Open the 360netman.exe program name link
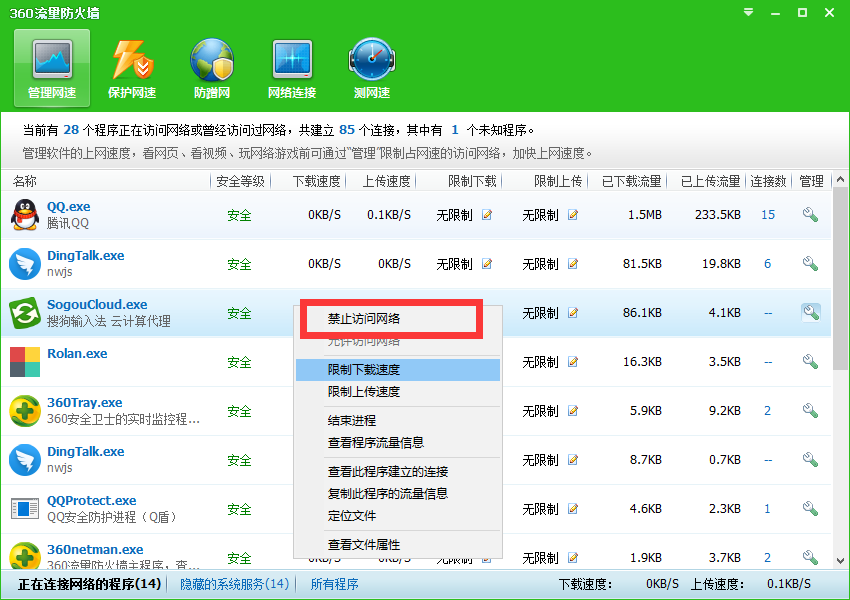This screenshot has width=850, height=600. click(95, 550)
